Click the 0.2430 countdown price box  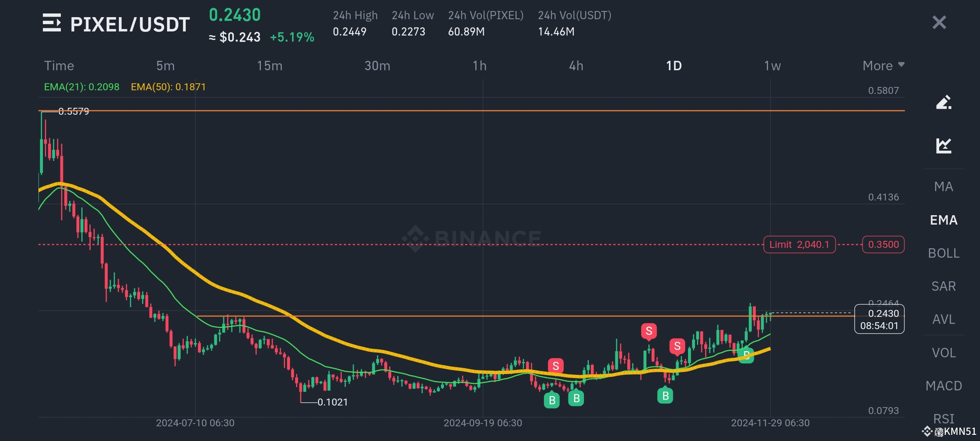[x=879, y=320]
